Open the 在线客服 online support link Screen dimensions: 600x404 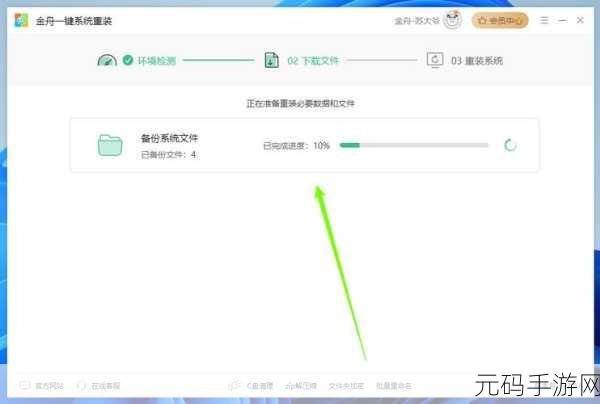106,386
